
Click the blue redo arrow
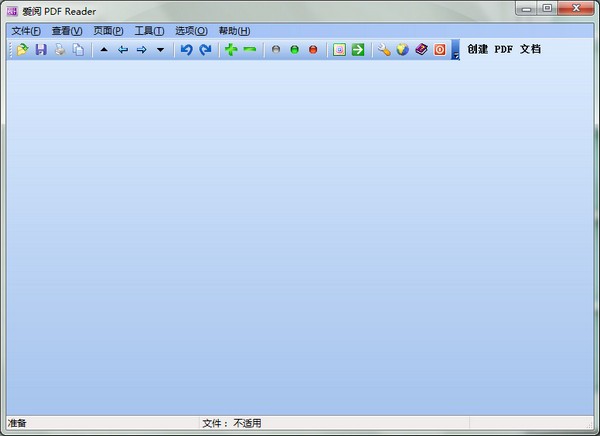[x=205, y=50]
